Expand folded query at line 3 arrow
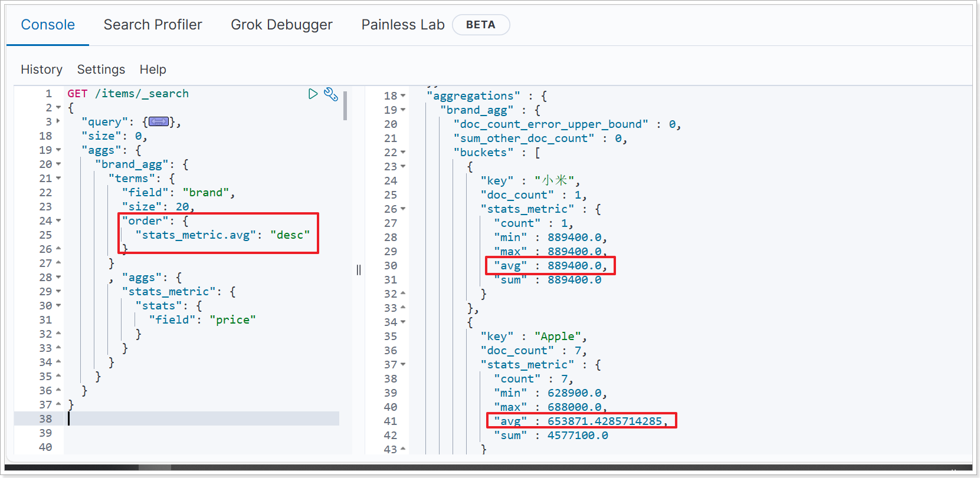Image resolution: width=980 pixels, height=478 pixels. tap(58, 121)
